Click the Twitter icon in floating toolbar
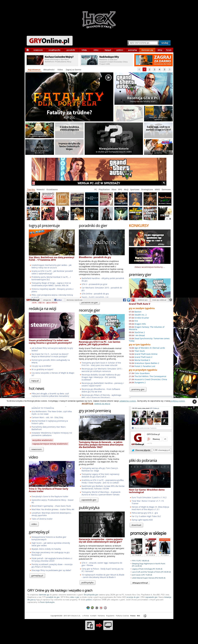The height and width of the screenshot is (644, 198). (129, 300)
